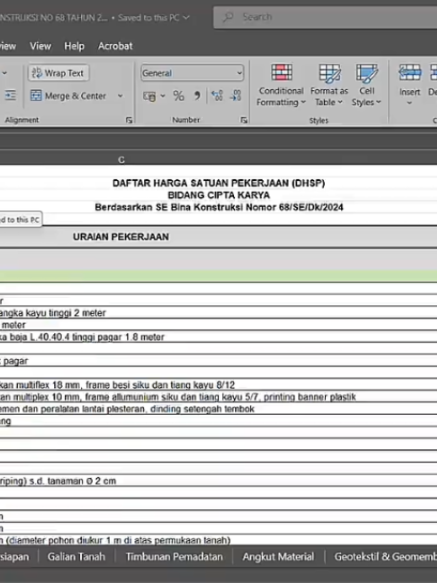
Task: Select column C header
Action: pos(121,160)
